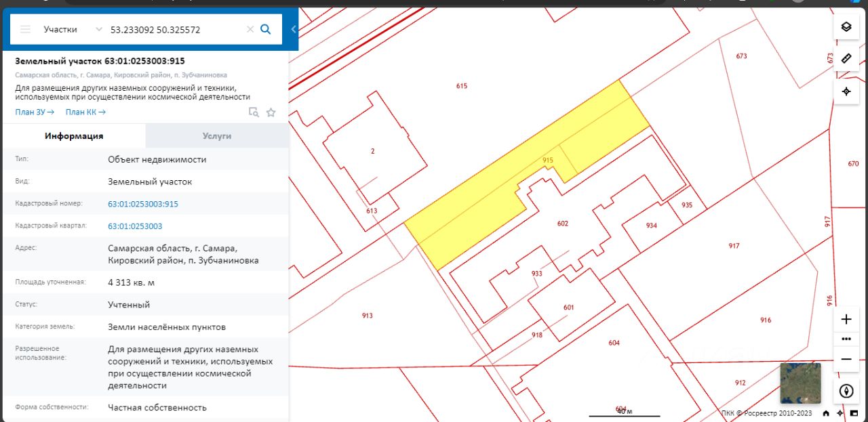Zoom in the map with plus
Image resolution: width=868 pixels, height=422 pixels.
(846, 320)
